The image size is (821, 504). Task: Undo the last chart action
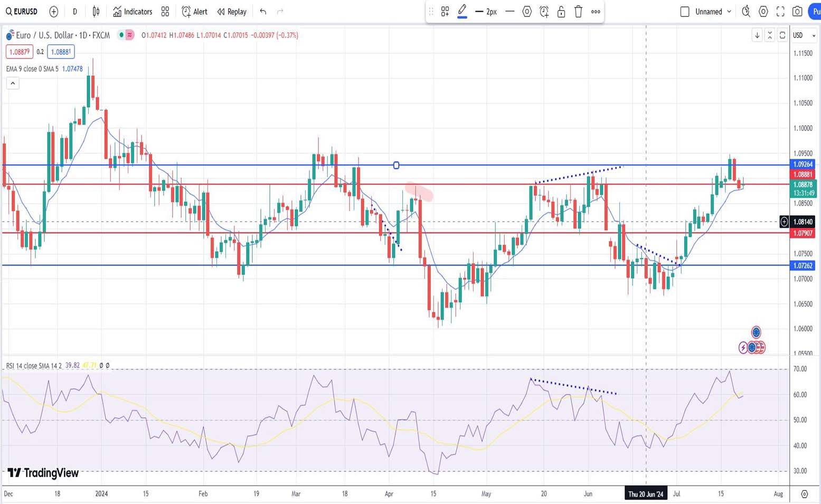tap(263, 12)
